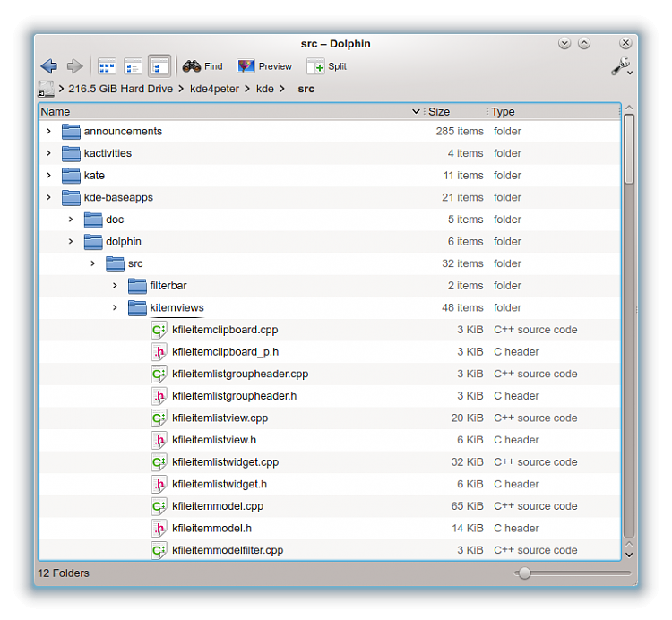This screenshot has width=672, height=620.
Task: Click kfileitemlistgroupheader.h header icon
Action: pyautogui.click(x=159, y=396)
